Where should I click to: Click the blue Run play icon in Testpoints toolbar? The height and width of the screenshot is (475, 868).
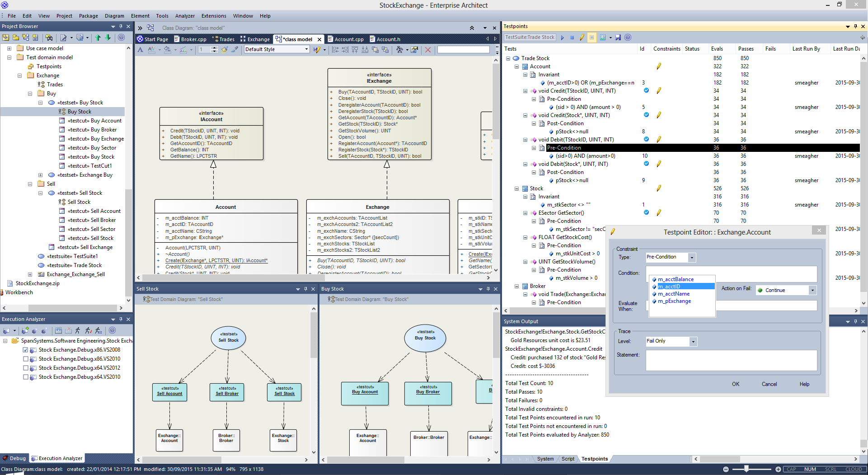click(563, 38)
